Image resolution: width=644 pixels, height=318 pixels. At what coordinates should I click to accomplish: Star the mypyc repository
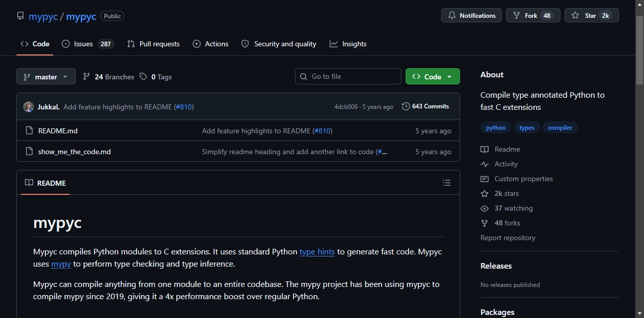pyautogui.click(x=592, y=15)
